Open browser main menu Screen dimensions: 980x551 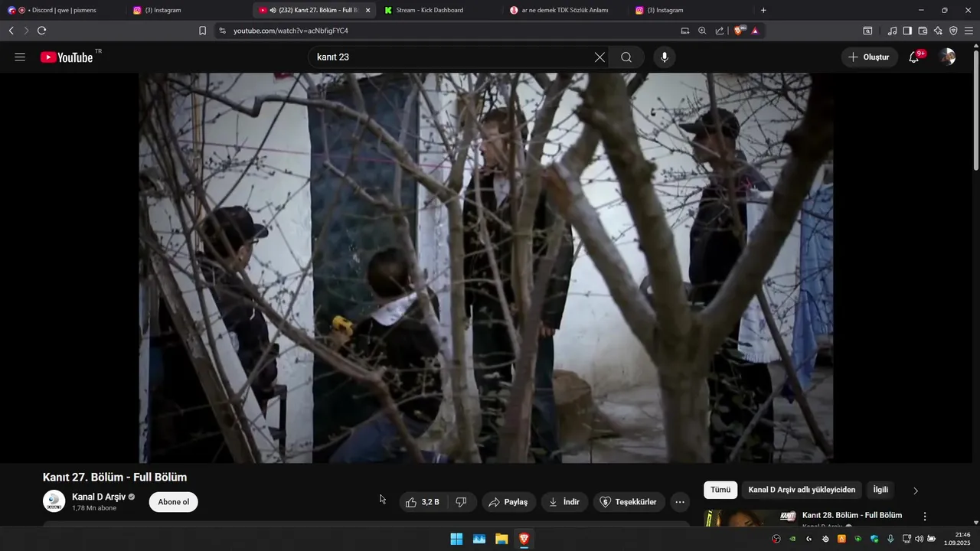(x=969, y=31)
